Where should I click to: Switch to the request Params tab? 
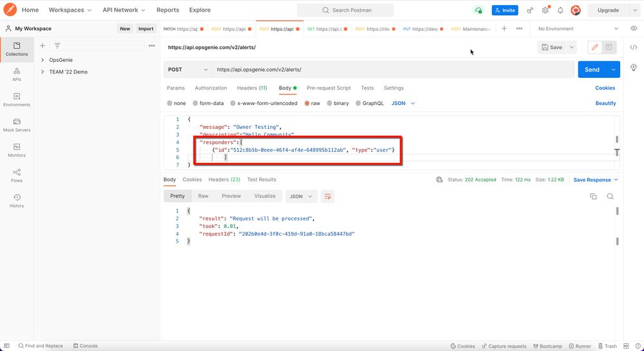[176, 88]
